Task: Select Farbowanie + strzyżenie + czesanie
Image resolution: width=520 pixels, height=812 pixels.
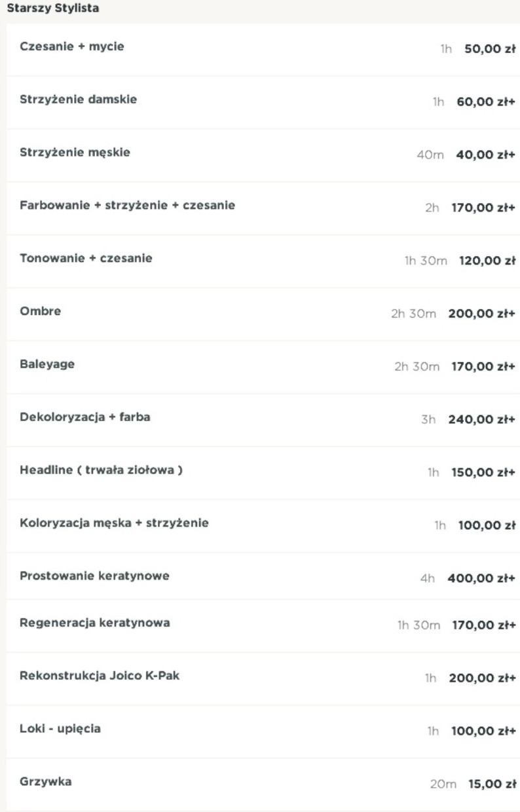Action: 127,206
